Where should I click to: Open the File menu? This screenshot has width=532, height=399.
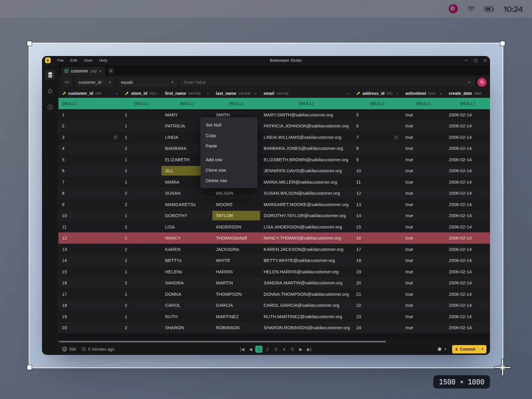click(61, 60)
